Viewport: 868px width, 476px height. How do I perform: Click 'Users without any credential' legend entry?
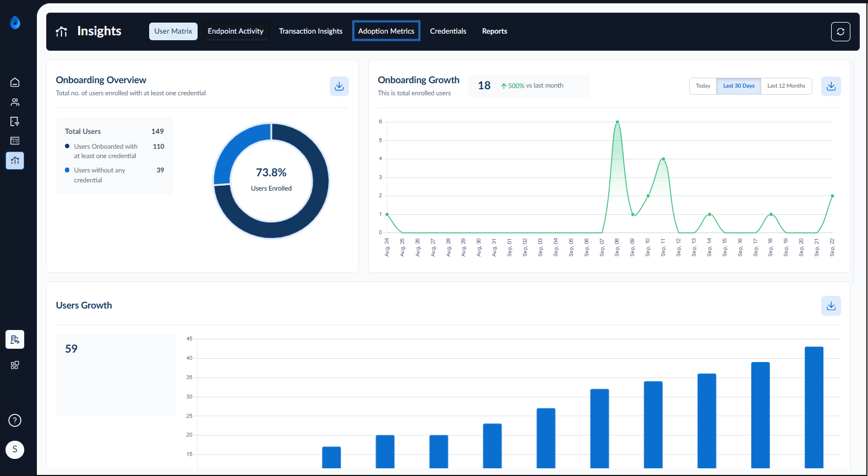click(100, 175)
